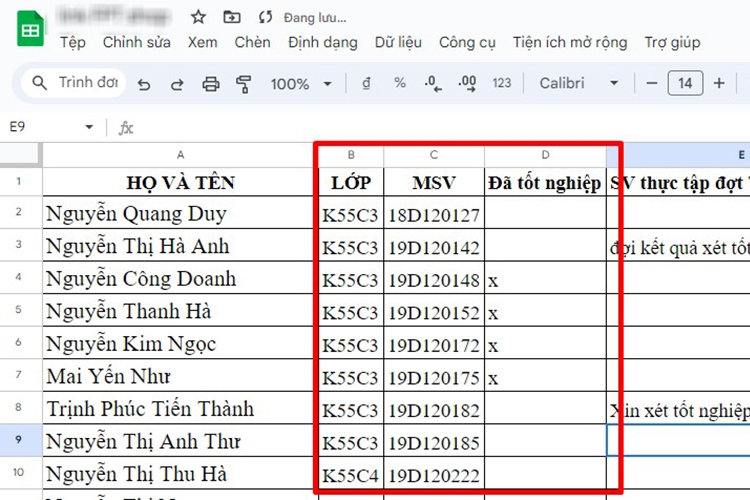Select column A header
Image resolution: width=750 pixels, height=500 pixels.
click(180, 155)
